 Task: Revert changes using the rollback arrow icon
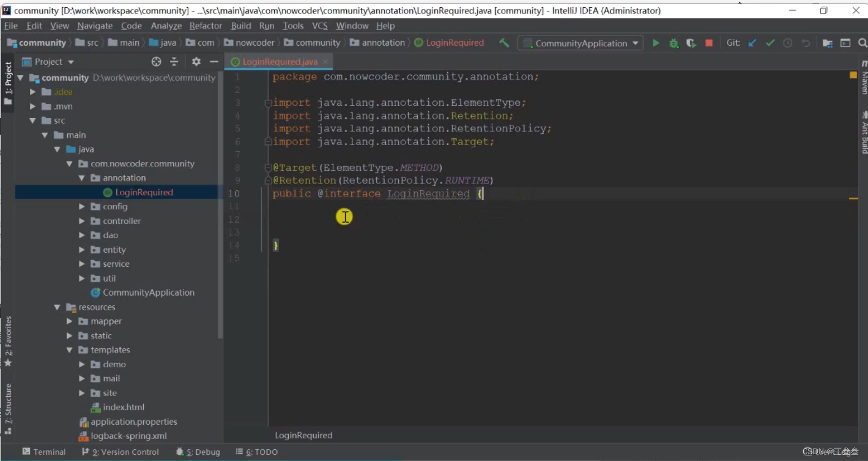(x=805, y=42)
